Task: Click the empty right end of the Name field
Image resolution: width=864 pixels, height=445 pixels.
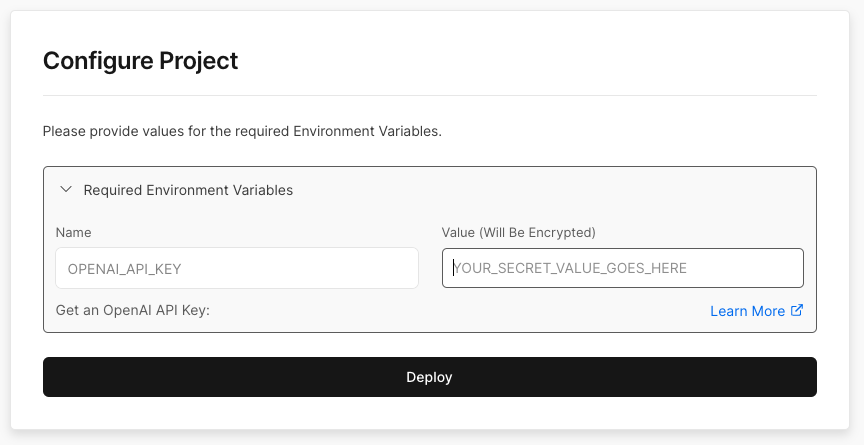Action: point(380,268)
